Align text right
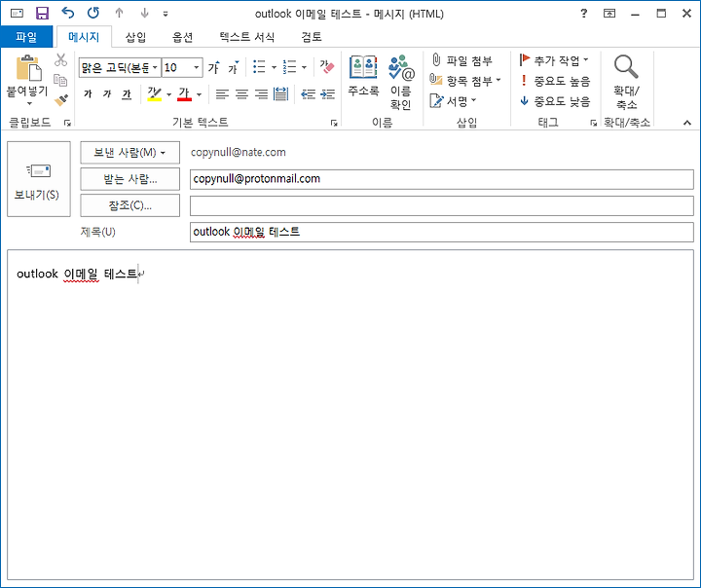This screenshot has height=588, width=701. (x=262, y=93)
